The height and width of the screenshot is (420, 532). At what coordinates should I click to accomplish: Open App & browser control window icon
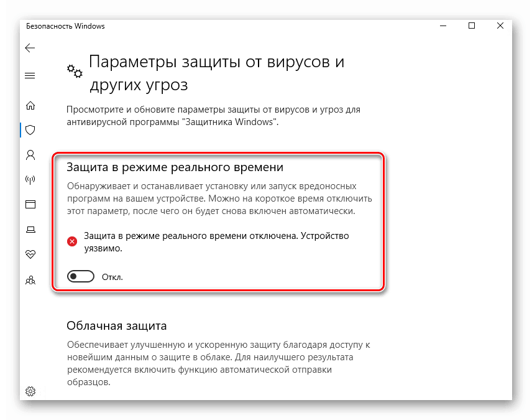tap(30, 204)
